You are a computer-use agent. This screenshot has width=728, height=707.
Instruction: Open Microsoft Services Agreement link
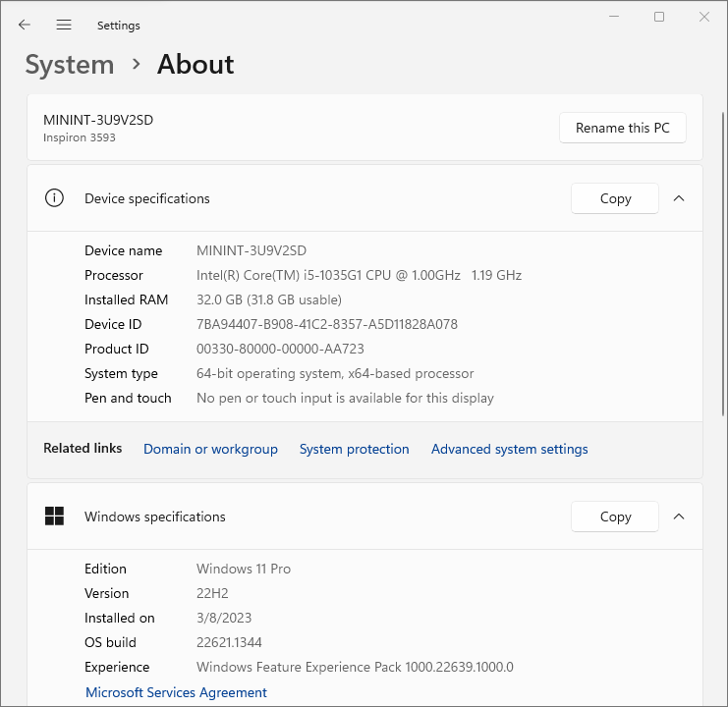point(176,692)
